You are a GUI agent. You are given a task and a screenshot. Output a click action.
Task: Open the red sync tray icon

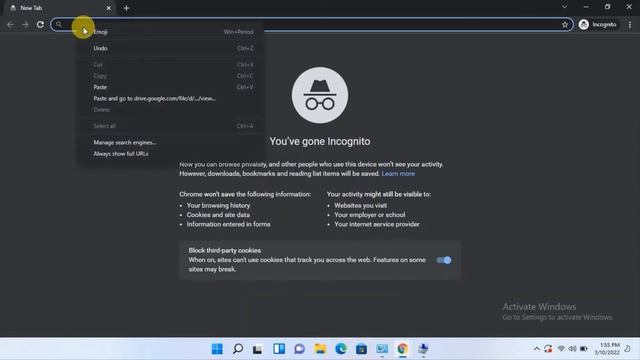coord(548,349)
